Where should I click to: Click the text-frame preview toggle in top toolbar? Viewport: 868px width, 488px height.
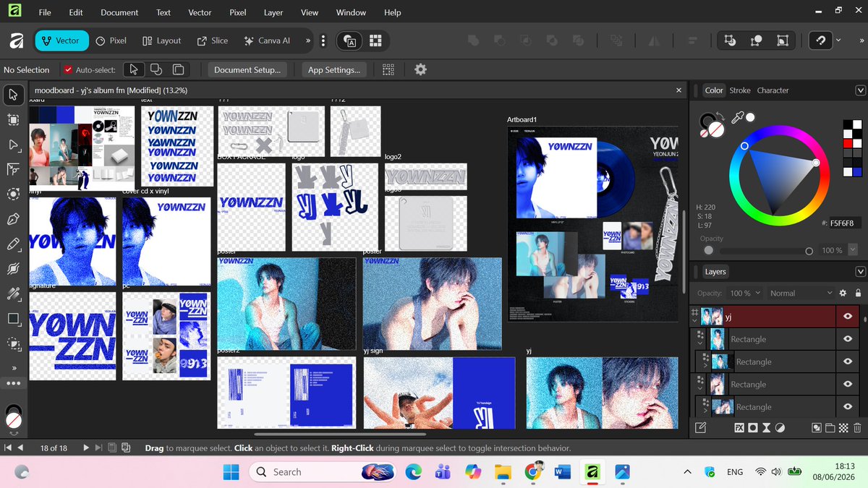(x=350, y=41)
